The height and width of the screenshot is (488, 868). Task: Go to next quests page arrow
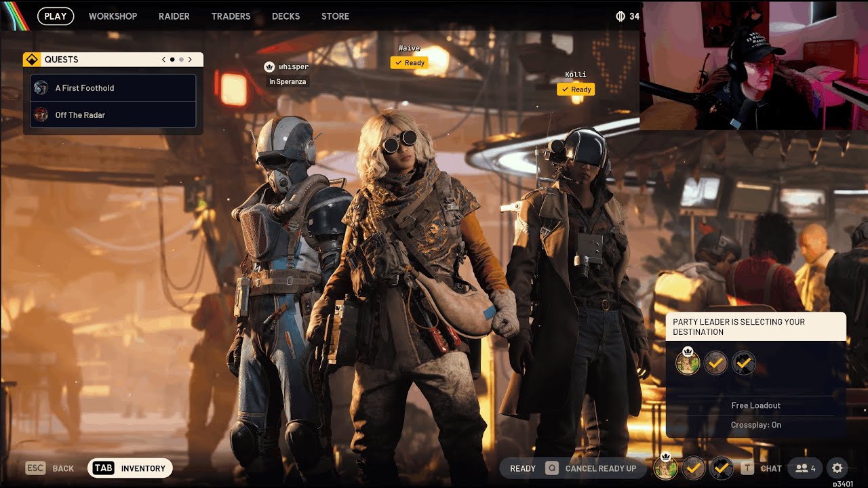190,60
